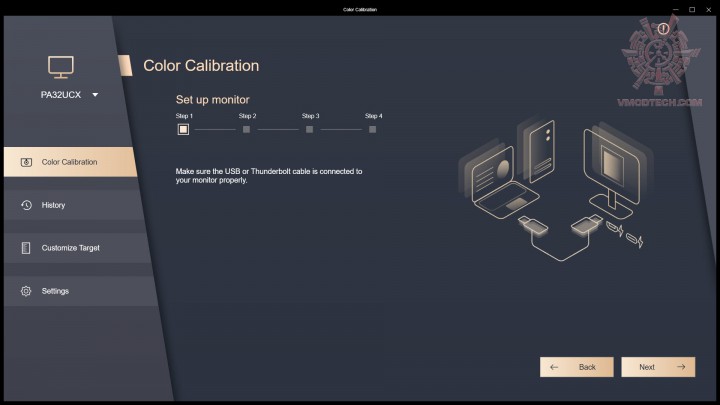720x405 pixels.
Task: Open the Color Calibration sidebar section
Action: tap(70, 162)
